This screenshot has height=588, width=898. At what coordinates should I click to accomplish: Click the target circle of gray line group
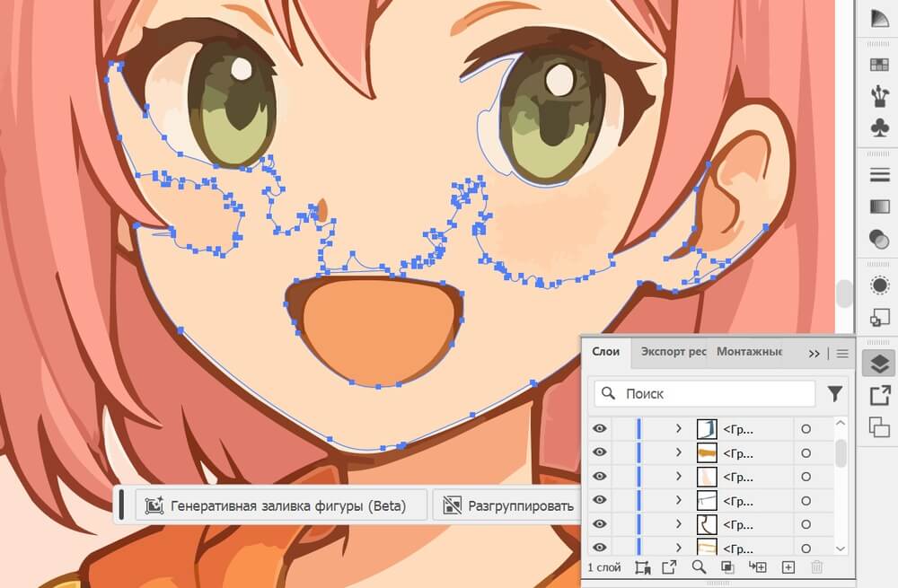pyautogui.click(x=806, y=500)
